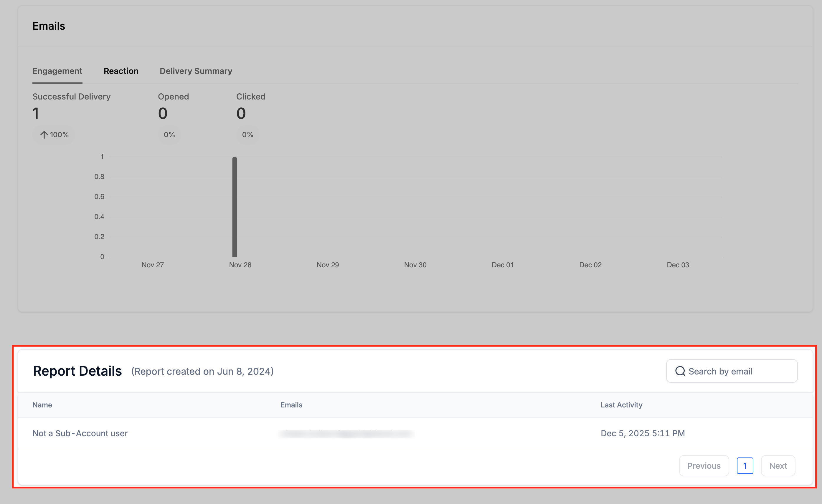Image resolution: width=822 pixels, height=504 pixels.
Task: Click the Clicked 0% badge
Action: tap(247, 135)
